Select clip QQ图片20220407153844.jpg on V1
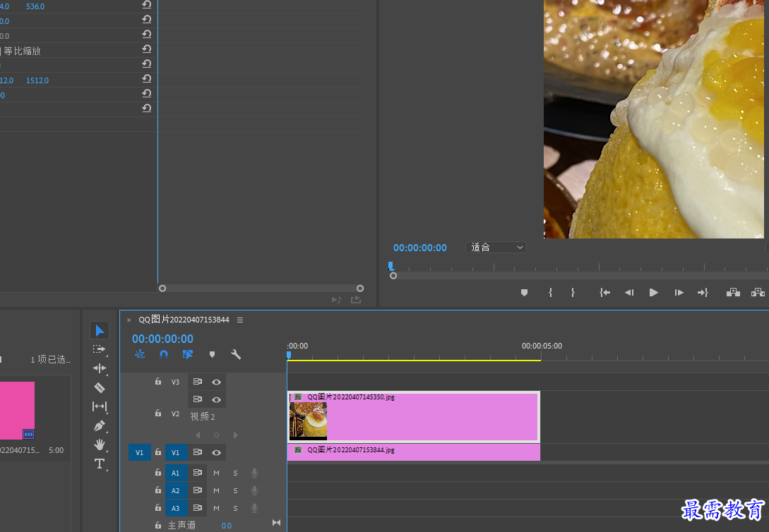The width and height of the screenshot is (769, 532). click(x=413, y=452)
